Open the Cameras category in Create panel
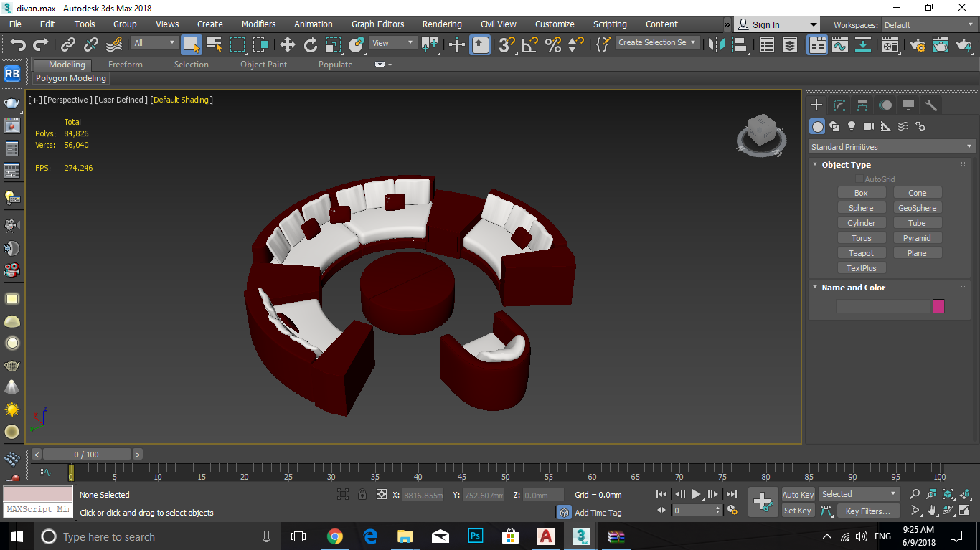Viewport: 980px width, 550px height. (x=869, y=126)
